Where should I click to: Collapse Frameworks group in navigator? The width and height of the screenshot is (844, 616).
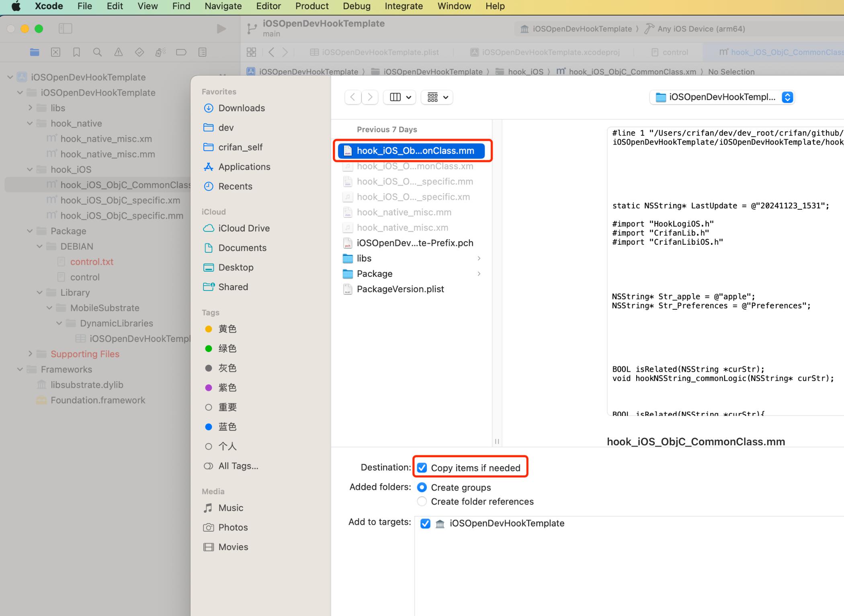coord(20,369)
